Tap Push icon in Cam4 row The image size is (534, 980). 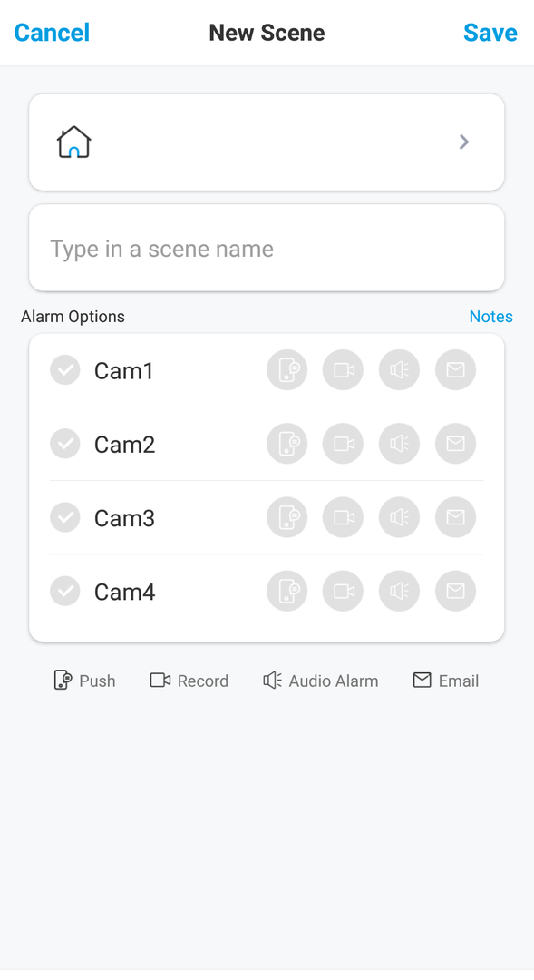point(286,592)
